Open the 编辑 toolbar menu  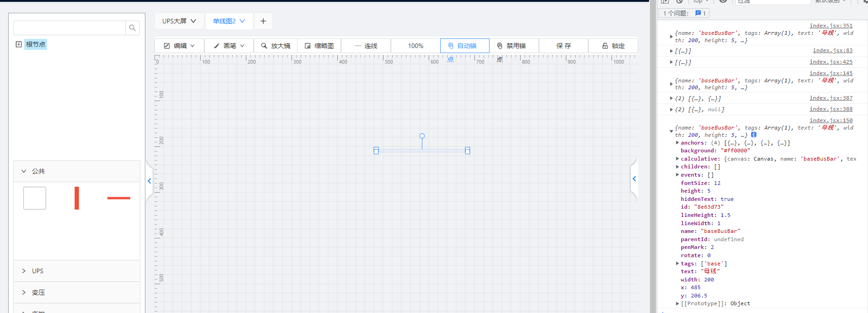click(x=180, y=46)
